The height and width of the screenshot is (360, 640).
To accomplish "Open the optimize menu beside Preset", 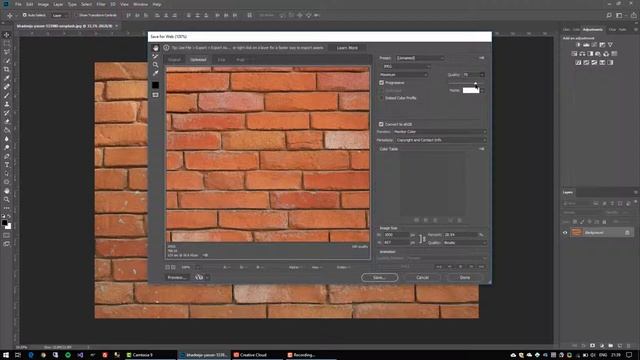I will coord(482,58).
